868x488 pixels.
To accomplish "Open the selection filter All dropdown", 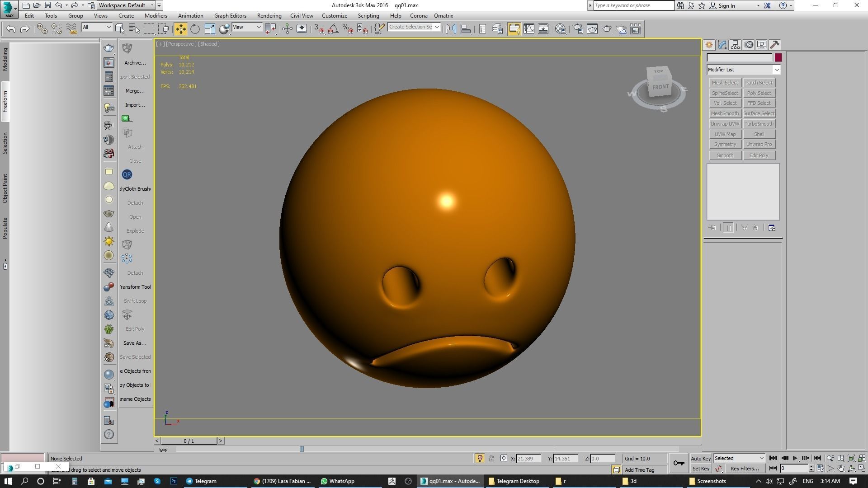I will 97,28.
